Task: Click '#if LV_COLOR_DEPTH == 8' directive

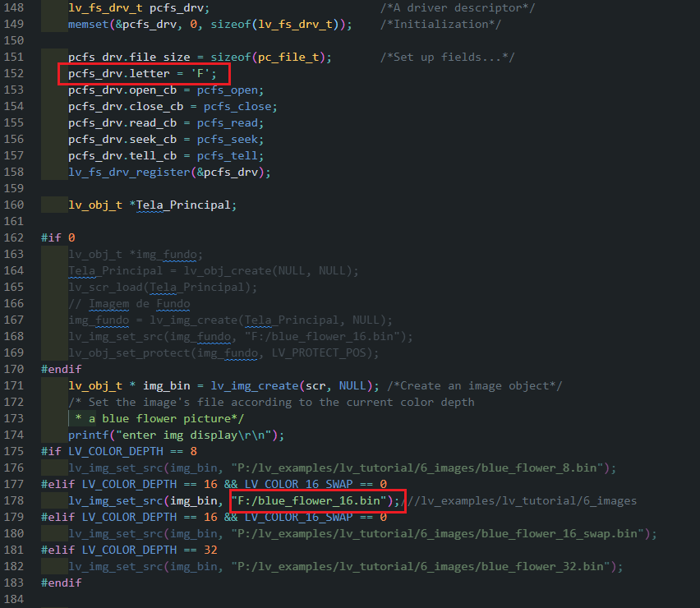Action: pyautogui.click(x=119, y=451)
